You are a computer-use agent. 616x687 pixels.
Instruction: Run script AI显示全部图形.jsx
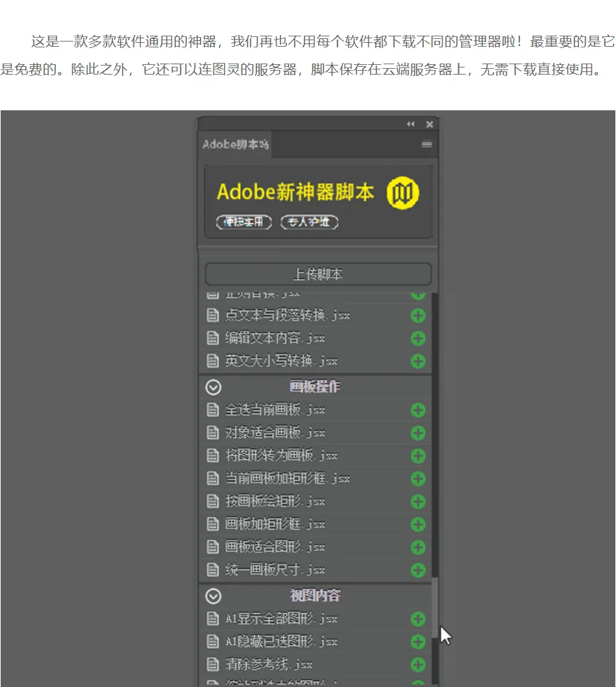[x=282, y=619]
